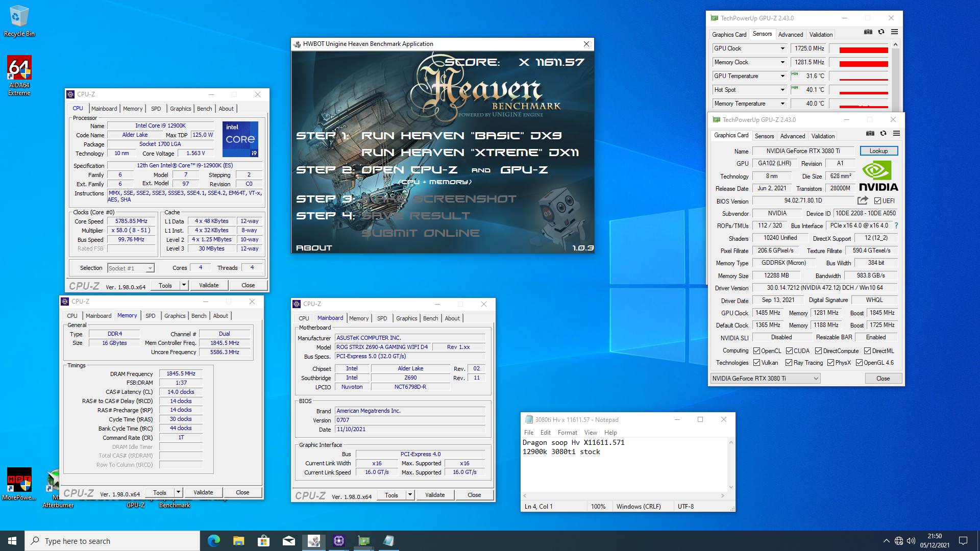Click Close button in CPU-Z Memory window

(242, 492)
